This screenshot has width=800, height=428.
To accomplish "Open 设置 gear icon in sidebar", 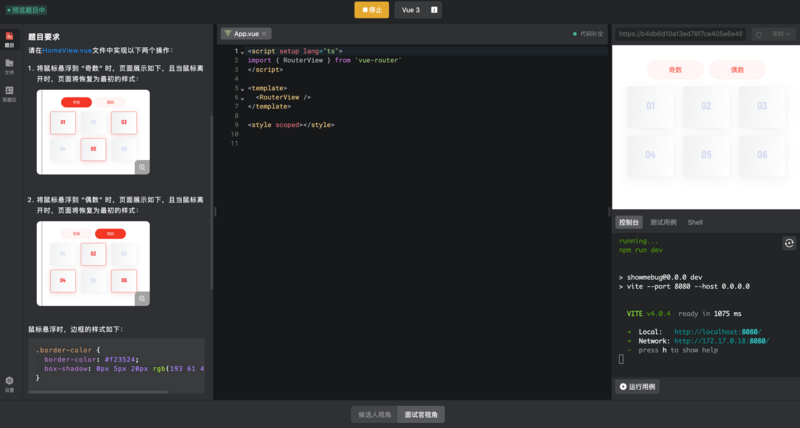I will point(9,383).
